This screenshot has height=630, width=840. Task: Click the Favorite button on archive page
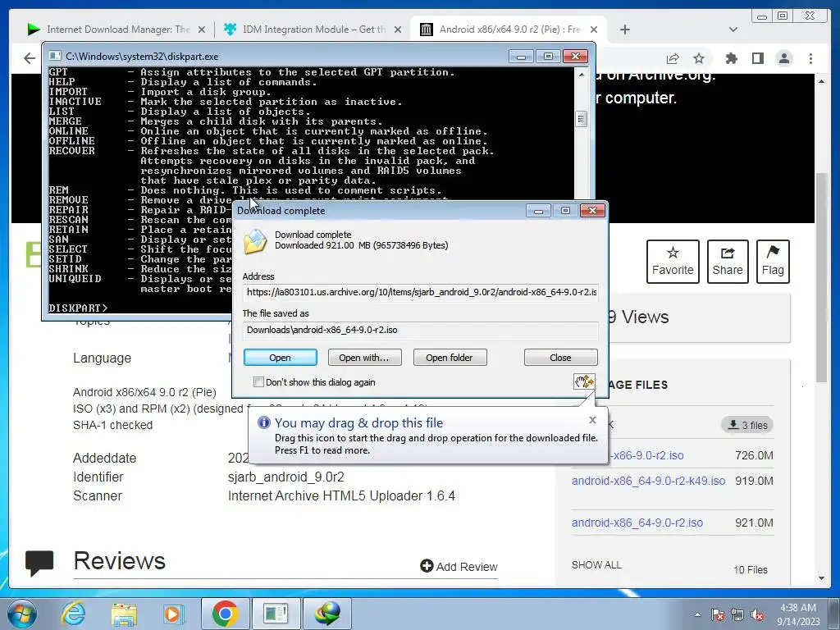pyautogui.click(x=673, y=262)
